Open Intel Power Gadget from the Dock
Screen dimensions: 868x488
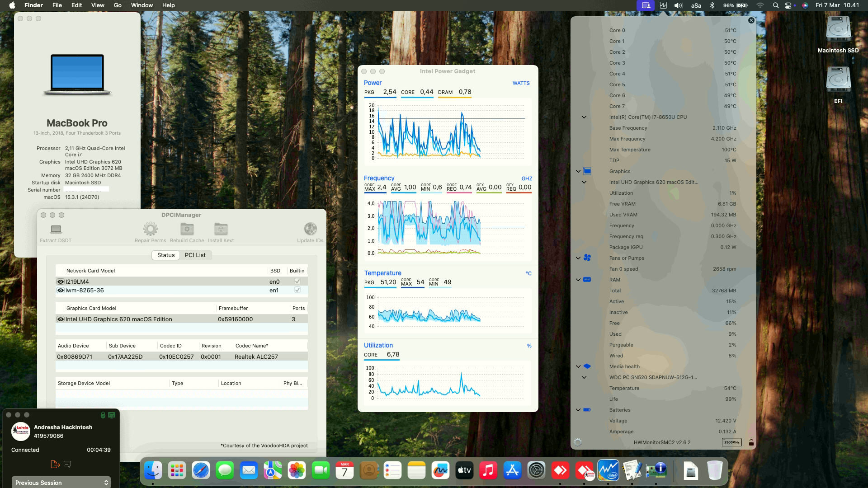point(609,470)
